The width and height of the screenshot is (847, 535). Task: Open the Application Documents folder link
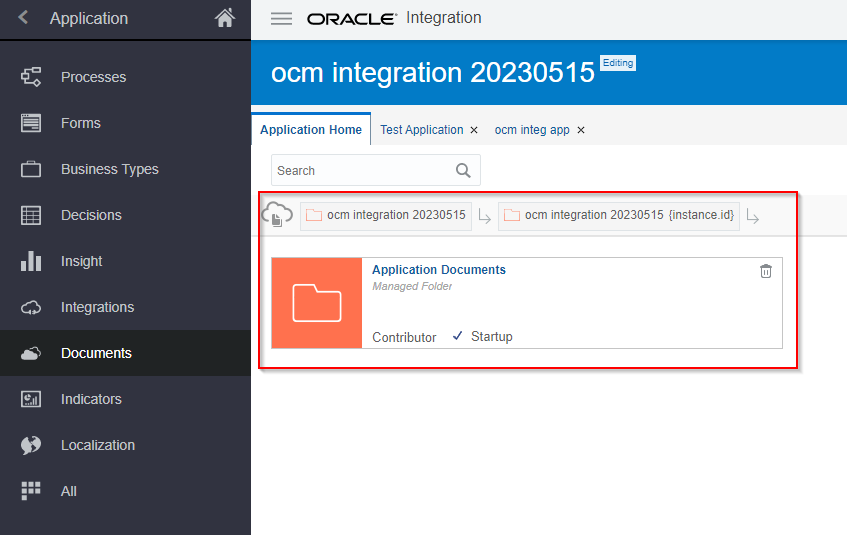[x=439, y=270]
